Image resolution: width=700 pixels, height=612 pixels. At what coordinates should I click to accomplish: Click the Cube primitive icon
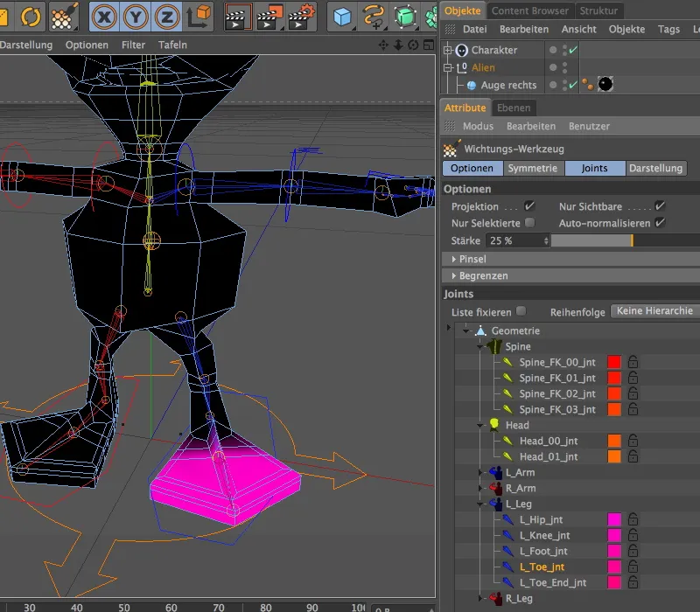(x=341, y=15)
